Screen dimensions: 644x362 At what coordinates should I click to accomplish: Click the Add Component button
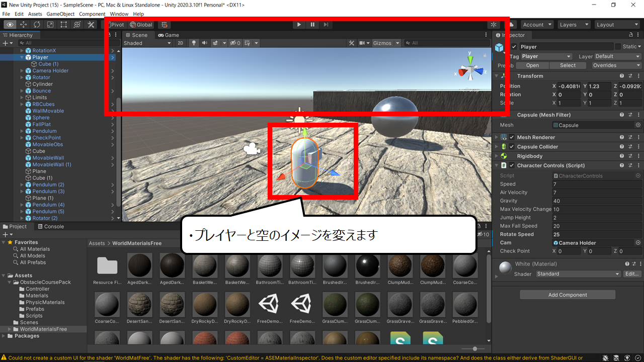(568, 295)
